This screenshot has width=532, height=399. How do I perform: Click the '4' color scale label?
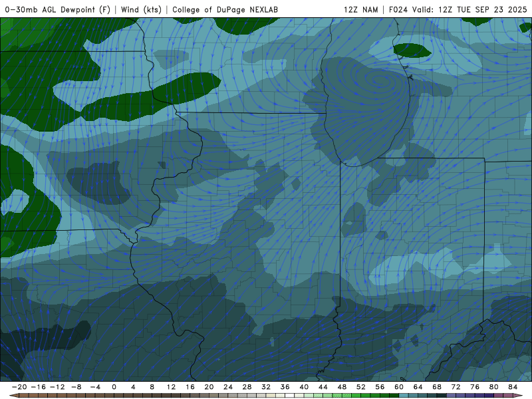pos(133,387)
